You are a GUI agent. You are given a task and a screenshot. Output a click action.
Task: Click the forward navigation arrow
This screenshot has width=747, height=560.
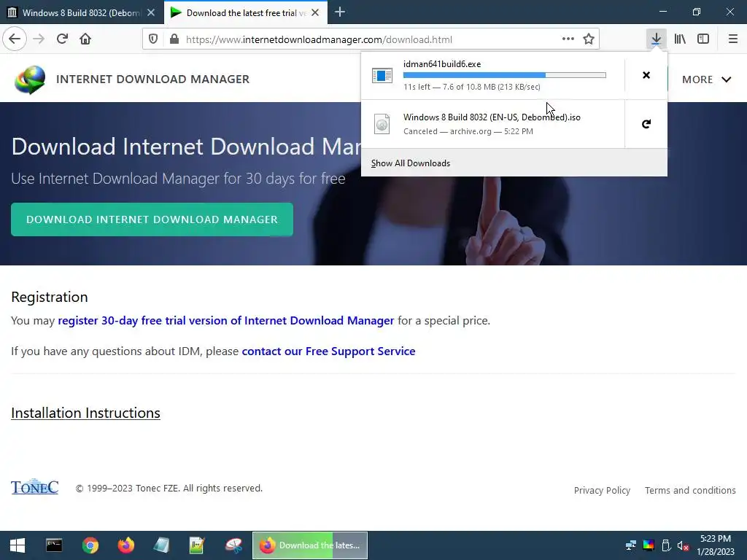point(39,39)
